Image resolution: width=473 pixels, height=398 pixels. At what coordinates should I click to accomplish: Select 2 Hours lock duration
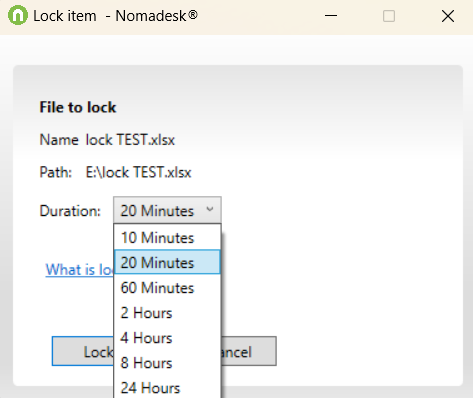167,313
